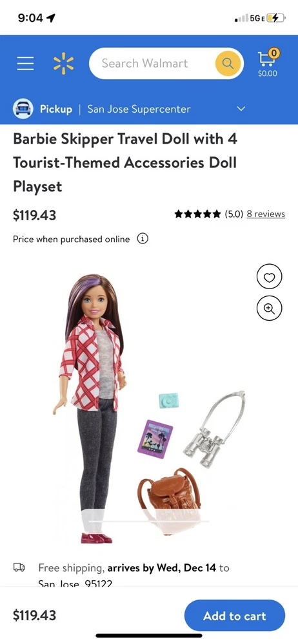
Task: Open price info circle icon
Action: point(143,239)
